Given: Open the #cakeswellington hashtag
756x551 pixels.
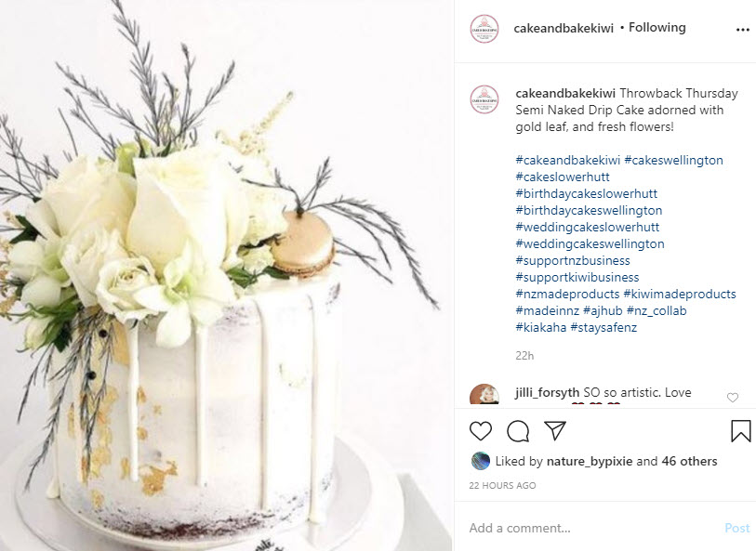Looking at the screenshot, I should (x=673, y=160).
